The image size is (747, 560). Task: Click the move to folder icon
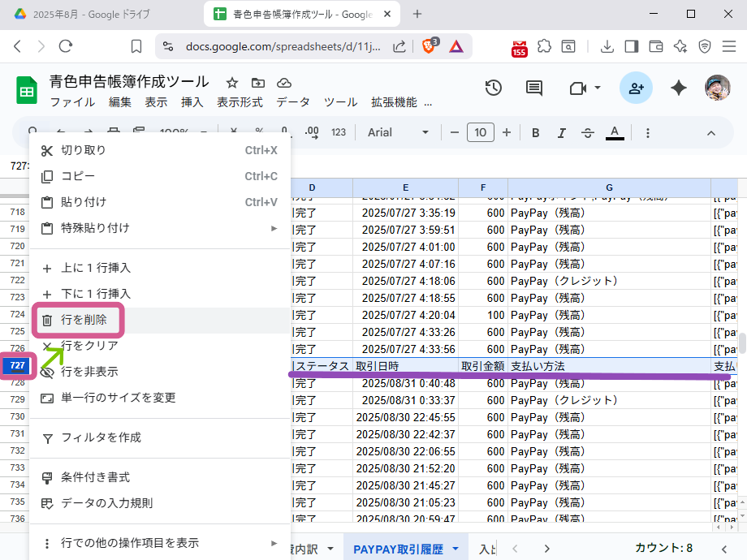click(x=258, y=83)
